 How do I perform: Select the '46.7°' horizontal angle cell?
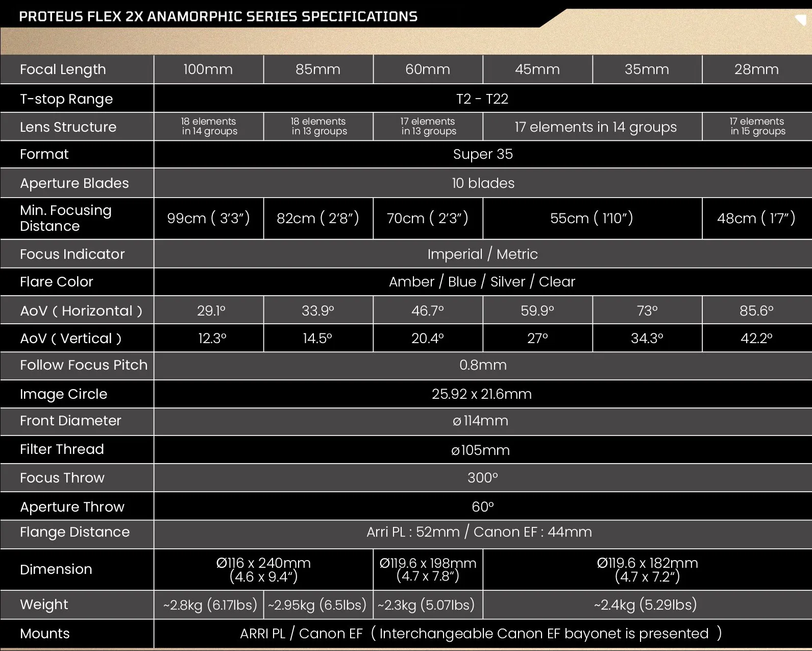click(428, 311)
